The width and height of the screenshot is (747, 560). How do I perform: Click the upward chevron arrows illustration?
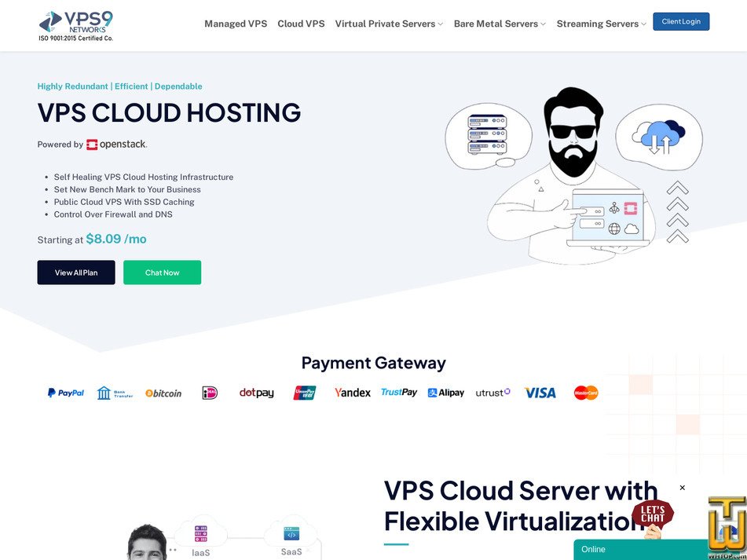(x=677, y=211)
